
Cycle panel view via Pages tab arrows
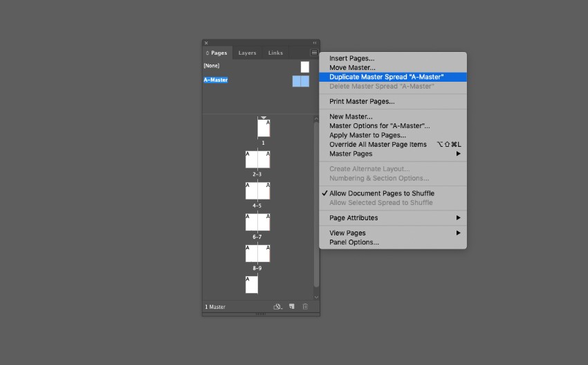208,53
